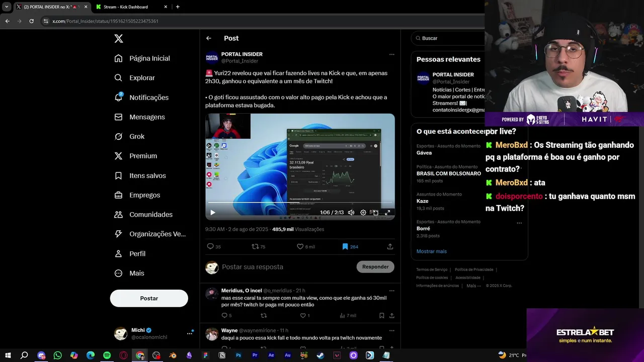
Task: Open WhatsApp from the taskbar
Action: 57,355
